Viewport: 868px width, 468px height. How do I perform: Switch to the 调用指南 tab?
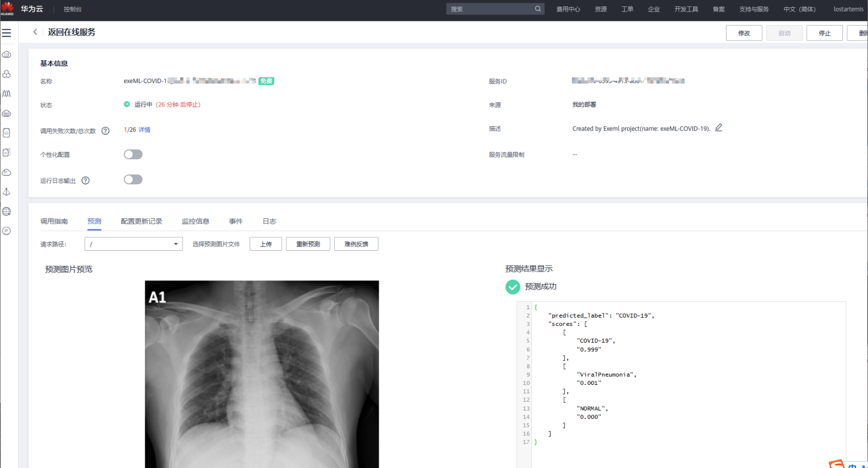[x=54, y=221]
